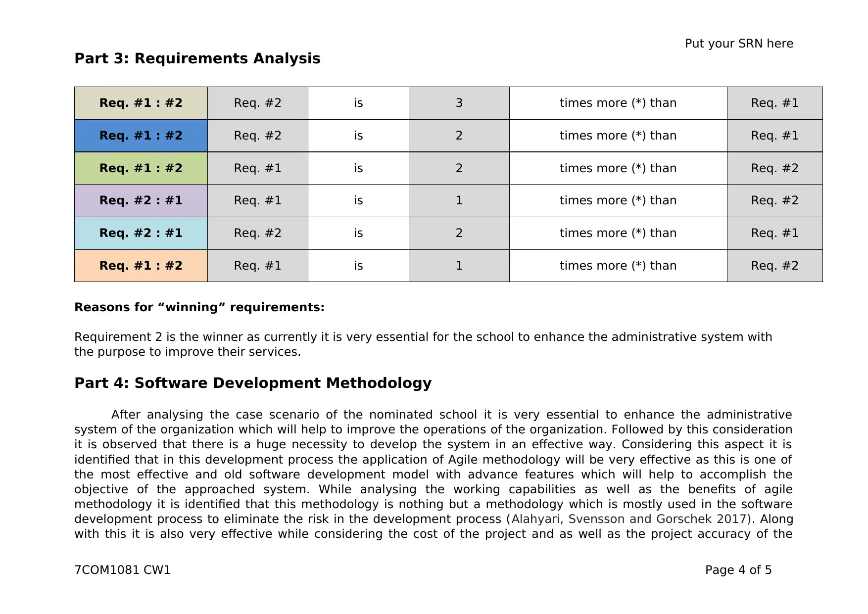Image resolution: width=868 pixels, height=614 pixels.
Task: Click the last "Req. #1" cell in the beige row
Action: 775,103
